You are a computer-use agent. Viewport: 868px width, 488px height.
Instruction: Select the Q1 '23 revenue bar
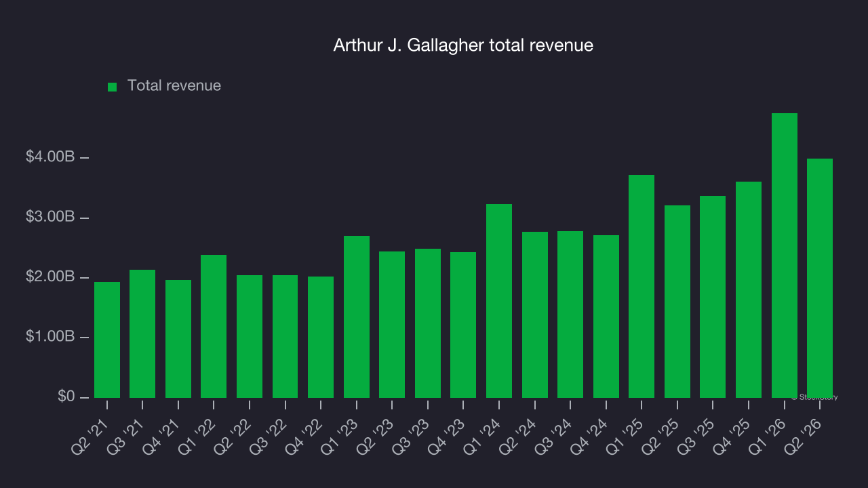357,317
